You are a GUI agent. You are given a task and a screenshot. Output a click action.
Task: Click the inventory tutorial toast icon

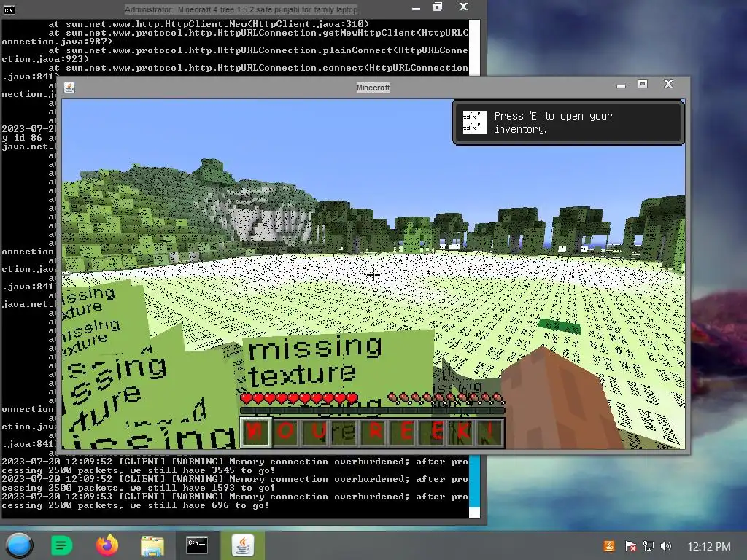click(x=474, y=122)
